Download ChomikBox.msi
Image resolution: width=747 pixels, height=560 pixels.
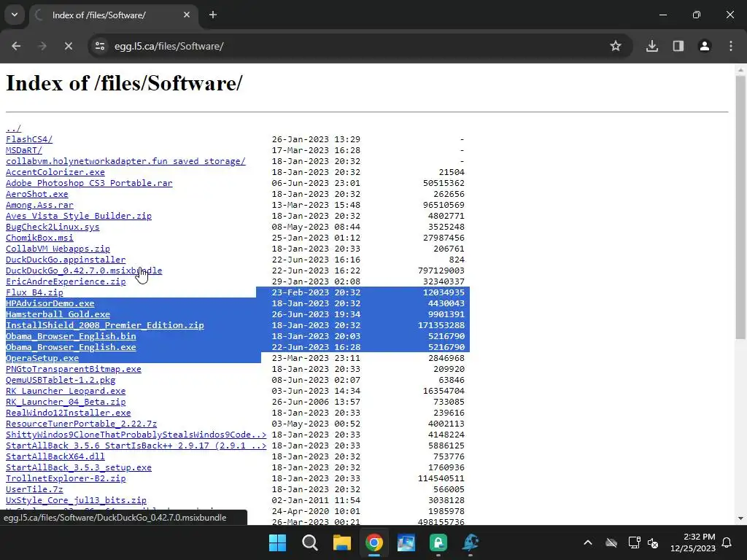coord(39,238)
